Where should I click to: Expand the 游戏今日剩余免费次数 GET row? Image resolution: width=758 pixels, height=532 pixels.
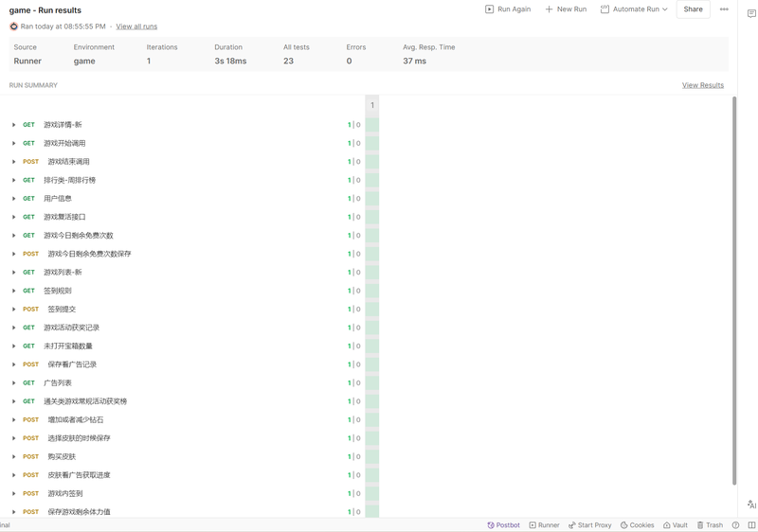[x=13, y=236]
